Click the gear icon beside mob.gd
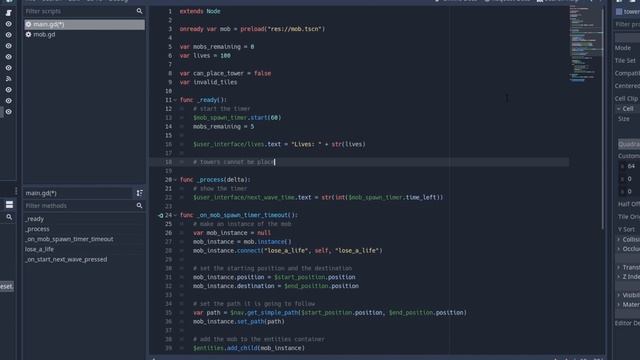The width and height of the screenshot is (640, 360). (28, 35)
